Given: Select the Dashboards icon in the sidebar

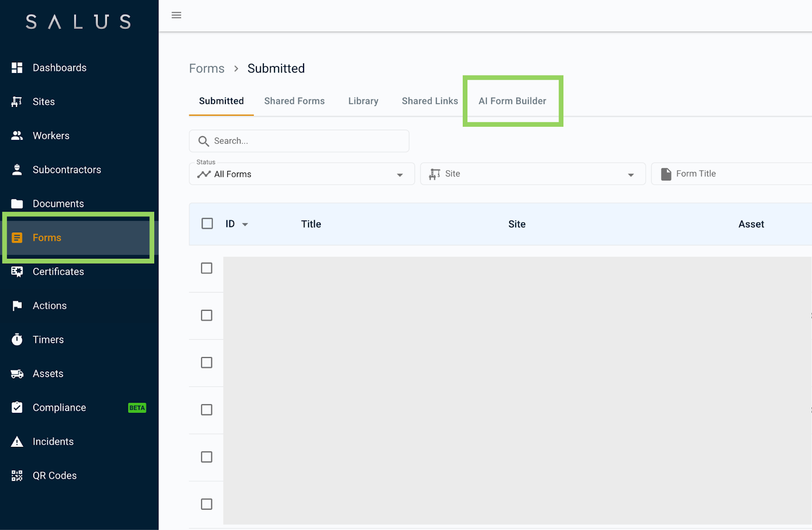Looking at the screenshot, I should coord(17,67).
